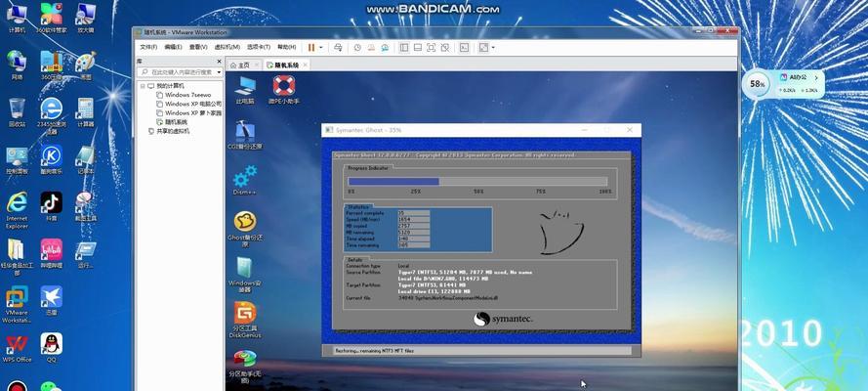Open the console view toolbar icon
868x391 pixels.
pos(464,48)
